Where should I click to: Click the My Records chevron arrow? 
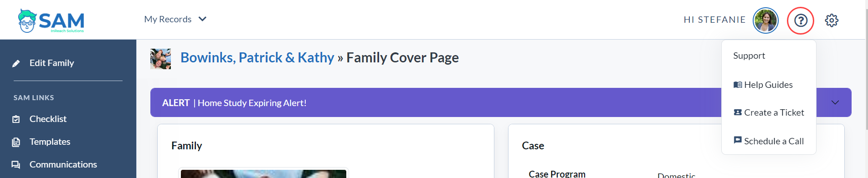point(203,19)
